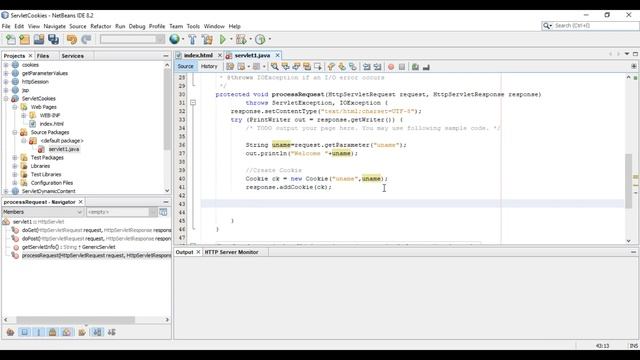Image resolution: width=640 pixels, height=360 pixels.
Task: Click the editor Last Edit icon
Action: point(230,67)
